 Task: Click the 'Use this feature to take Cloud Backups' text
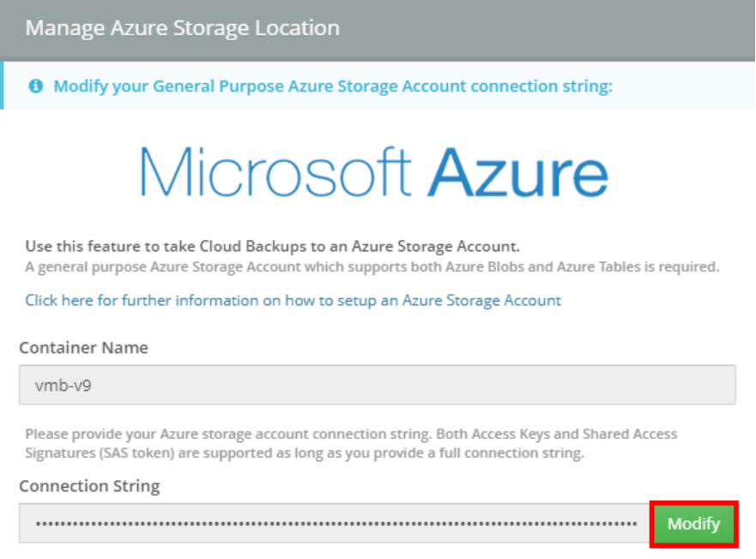click(272, 246)
